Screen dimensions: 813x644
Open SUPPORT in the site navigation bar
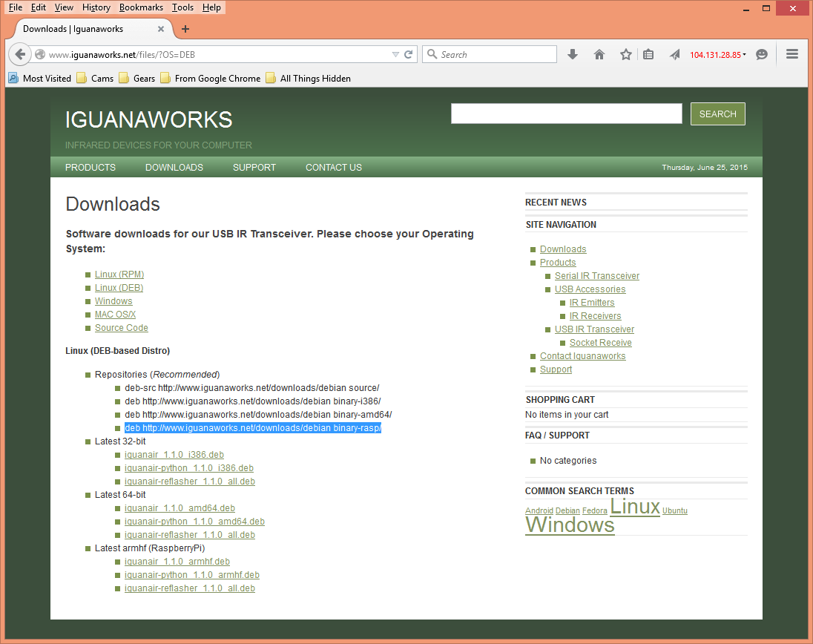(254, 168)
